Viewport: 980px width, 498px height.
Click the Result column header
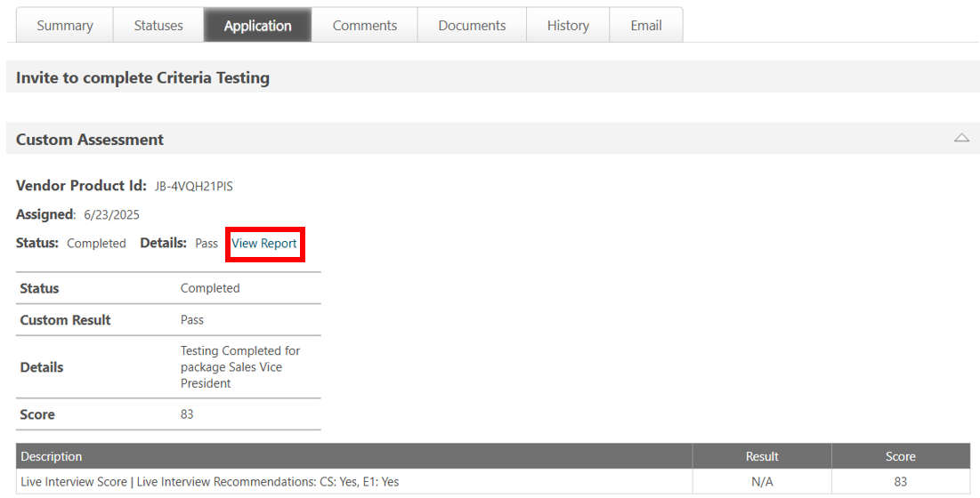click(762, 456)
